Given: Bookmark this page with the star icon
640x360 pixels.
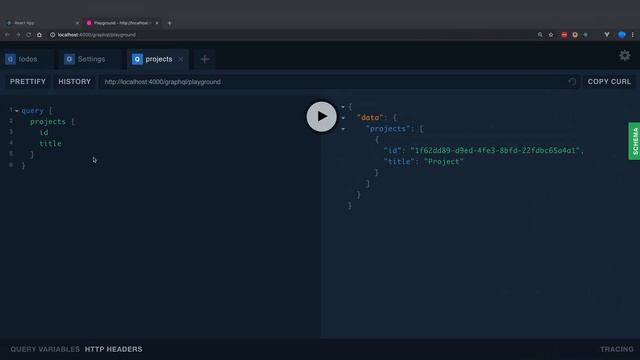Looking at the screenshot, I should click(551, 35).
